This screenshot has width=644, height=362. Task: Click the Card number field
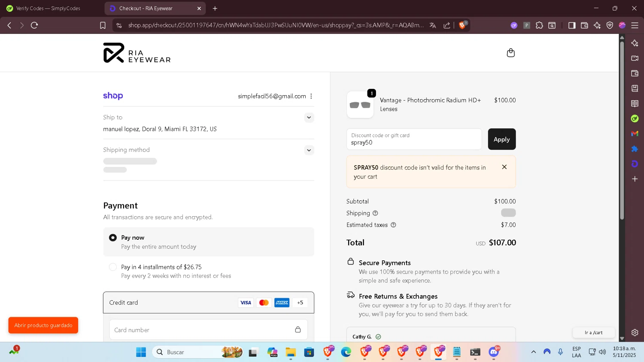(209, 330)
